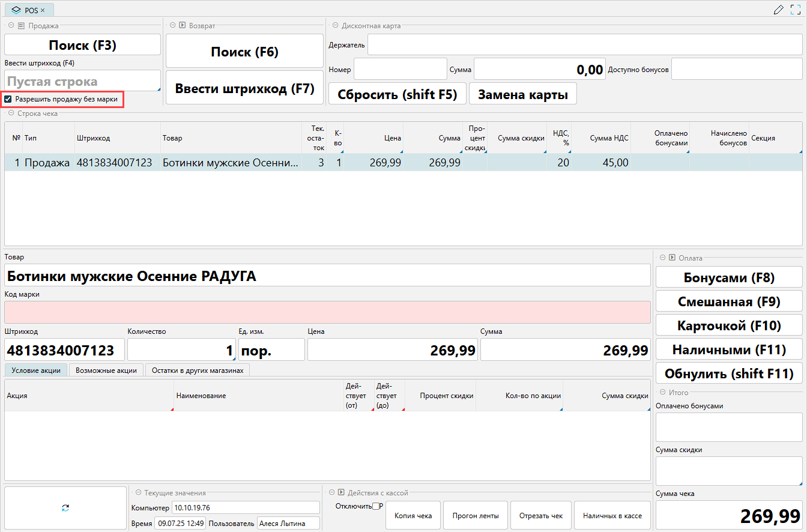Viewport: 807px width, 532px height.
Task: Click the play icon beside Возврат
Action: point(181,26)
